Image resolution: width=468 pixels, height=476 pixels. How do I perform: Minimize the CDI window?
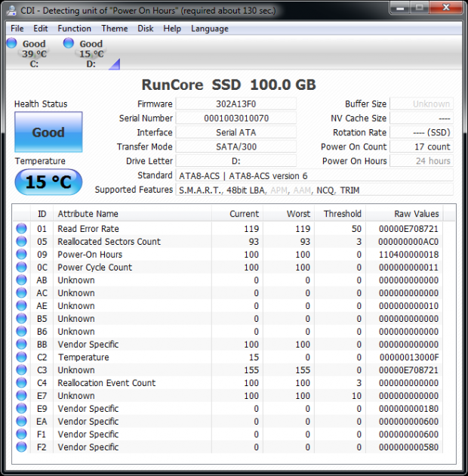(400, 8)
